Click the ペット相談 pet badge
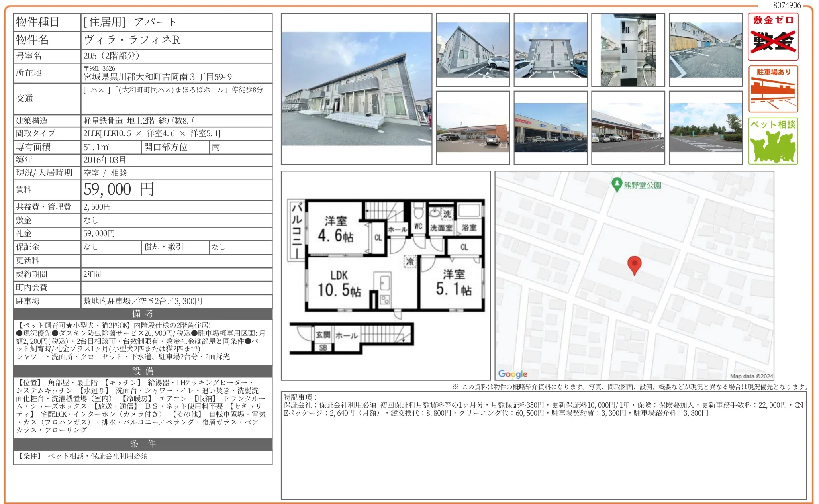The width and height of the screenshot is (819, 504). tap(773, 141)
